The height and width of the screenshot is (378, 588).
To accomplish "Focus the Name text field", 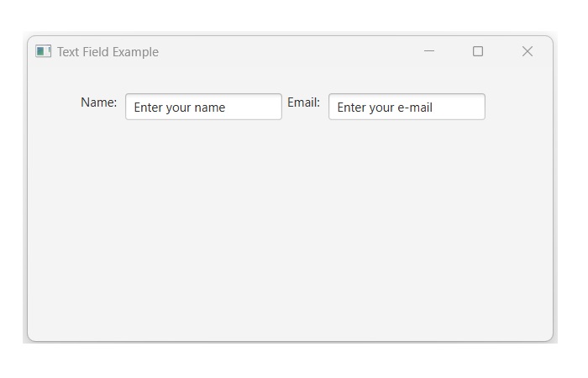I will click(x=203, y=107).
